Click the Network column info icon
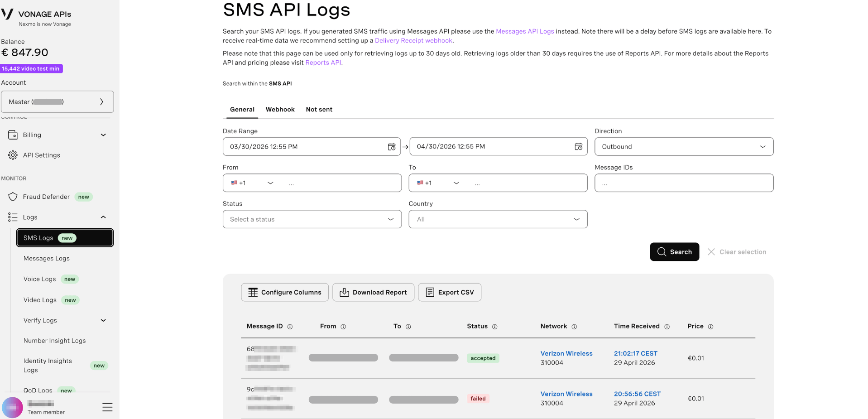 pyautogui.click(x=574, y=327)
